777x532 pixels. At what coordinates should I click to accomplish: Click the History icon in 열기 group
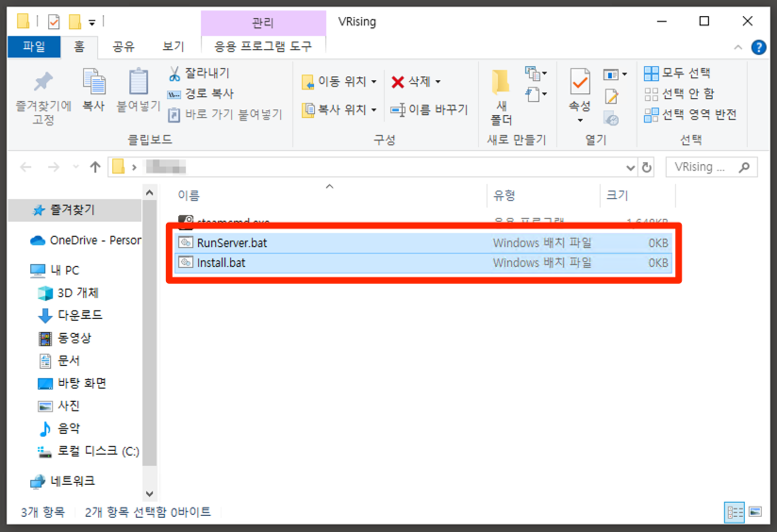coord(611,119)
